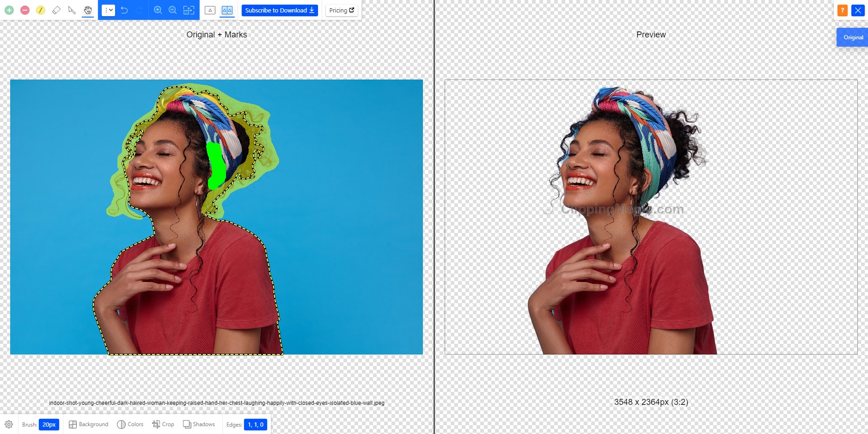Switch to single pane view mode
The image size is (868, 434).
210,10
